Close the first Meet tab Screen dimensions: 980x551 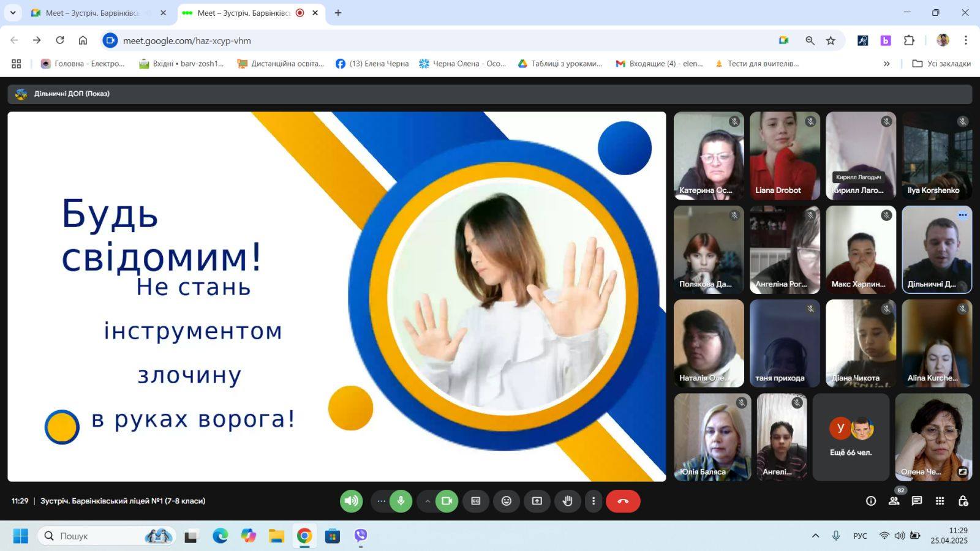tap(163, 13)
